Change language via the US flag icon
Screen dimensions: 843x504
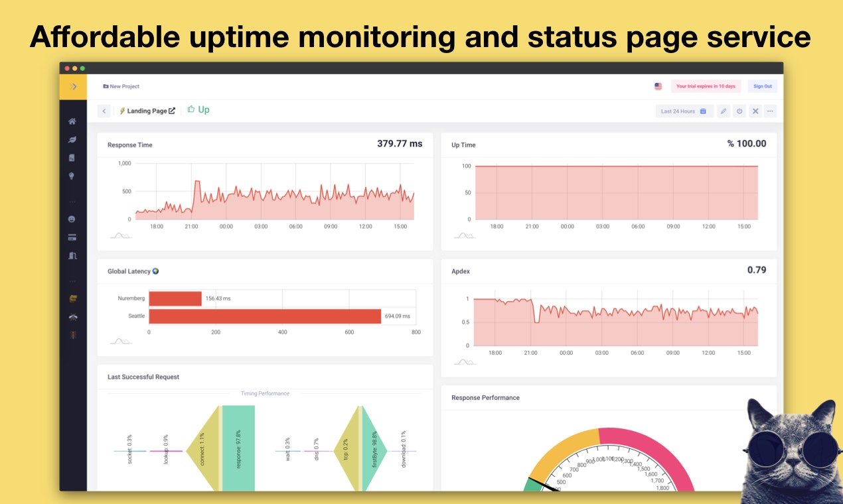coord(658,86)
